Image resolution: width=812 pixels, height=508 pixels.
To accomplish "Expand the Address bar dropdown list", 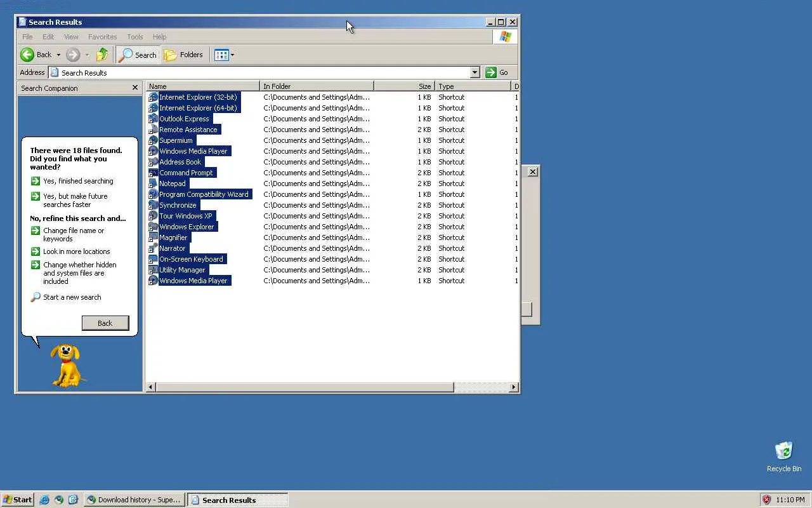I will [475, 72].
